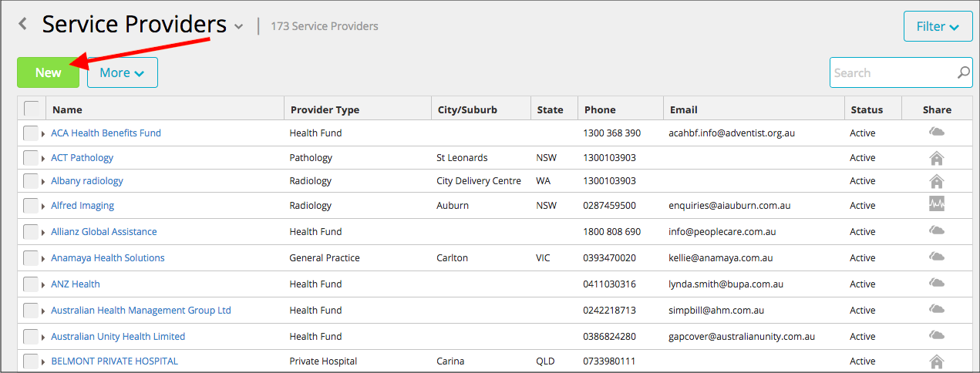Click cloud share icon for Anamaya Health Solutions

pos(937,257)
